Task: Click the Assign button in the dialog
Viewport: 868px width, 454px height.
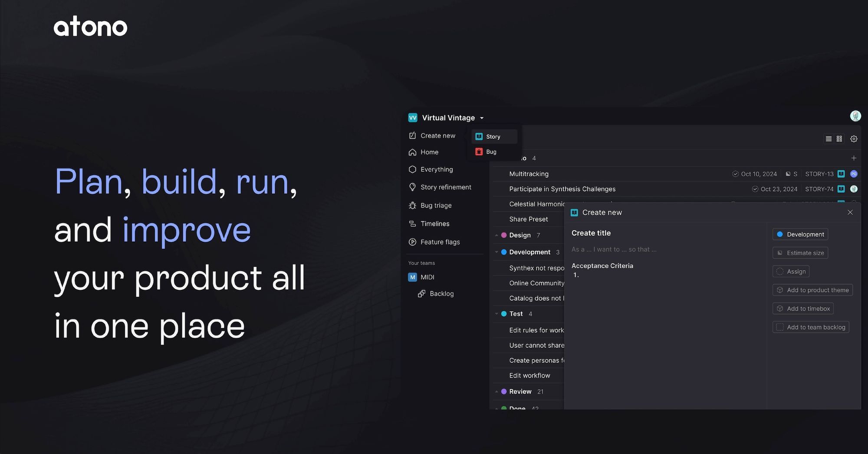Action: [x=791, y=271]
